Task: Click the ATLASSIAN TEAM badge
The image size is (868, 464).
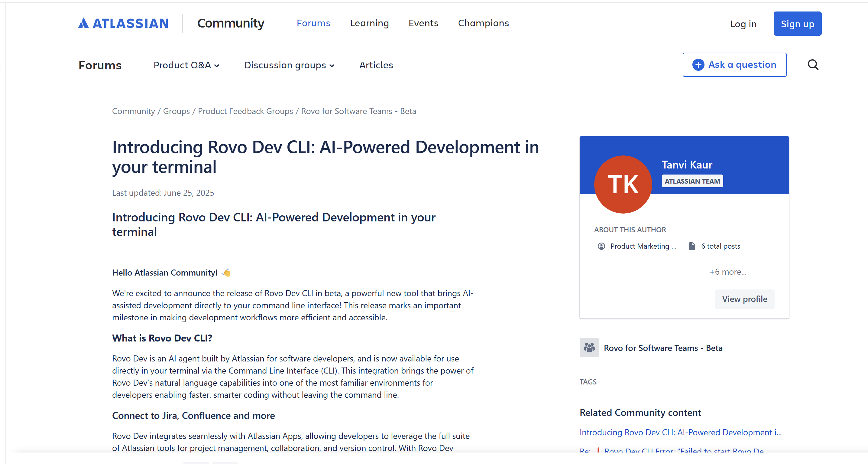Action: (692, 181)
